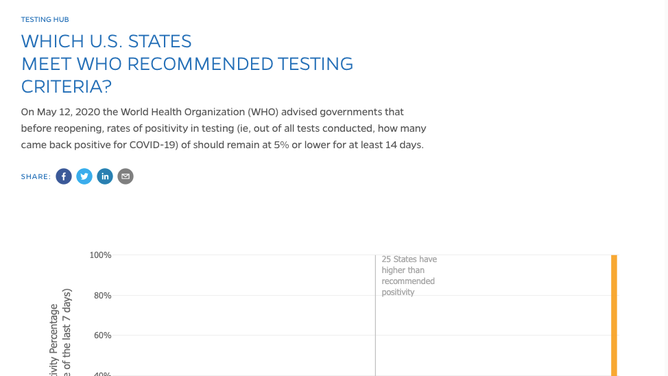This screenshot has width=668, height=376.
Task: Click the '25 States have higher' annotation
Action: pyautogui.click(x=409, y=276)
